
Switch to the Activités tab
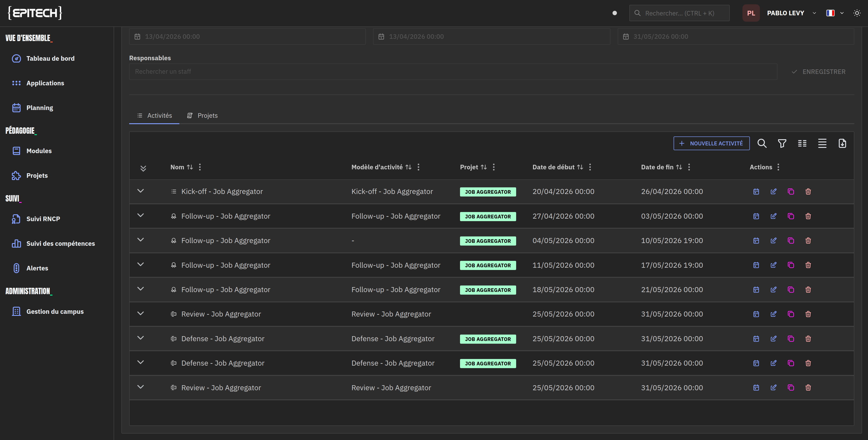pos(154,115)
